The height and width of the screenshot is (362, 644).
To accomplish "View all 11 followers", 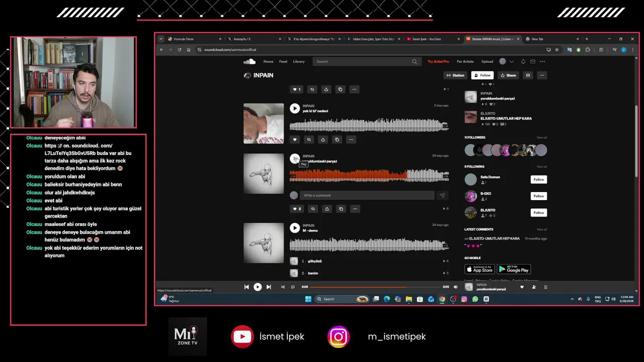I will click(x=541, y=137).
